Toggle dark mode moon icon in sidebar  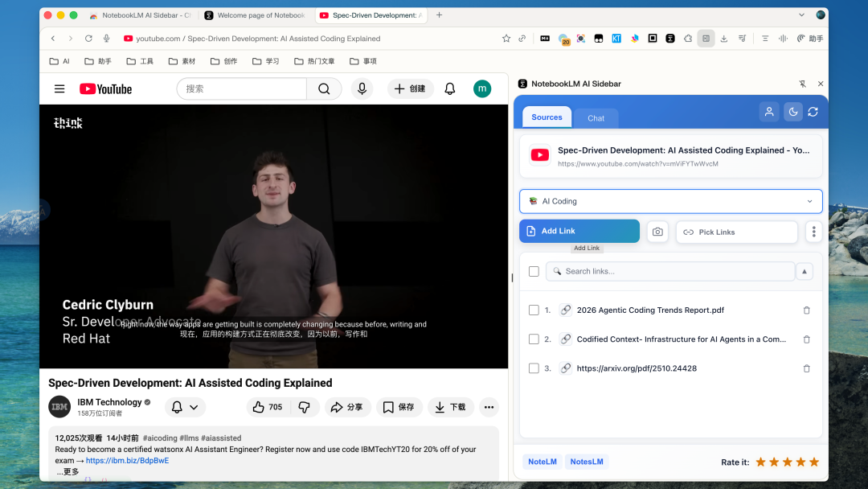tap(792, 112)
